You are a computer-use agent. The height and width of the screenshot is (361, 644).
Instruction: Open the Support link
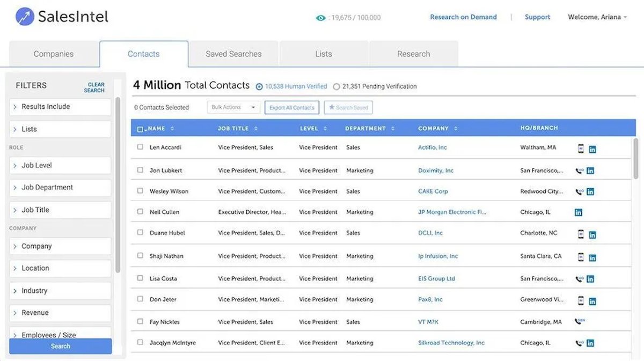tap(537, 17)
